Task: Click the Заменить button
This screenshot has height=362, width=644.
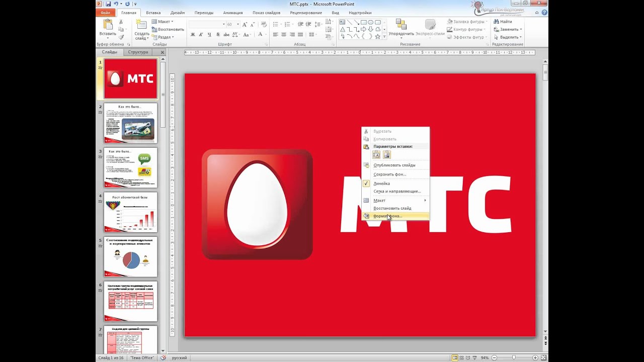Action: point(508,29)
